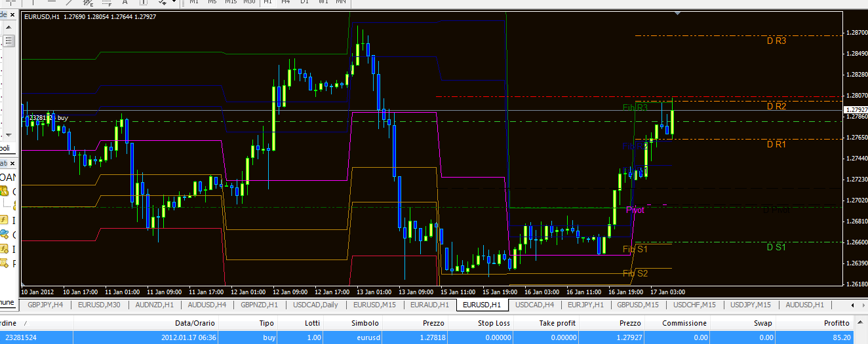Image resolution: width=868 pixels, height=344 pixels.
Task: Select the Fibonacci retracement tool
Action: (x=107, y=3)
